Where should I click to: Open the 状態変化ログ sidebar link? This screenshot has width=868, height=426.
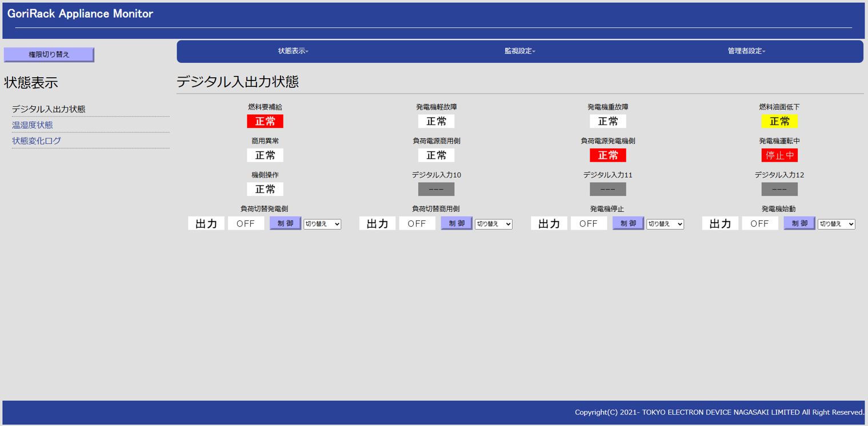click(x=37, y=141)
